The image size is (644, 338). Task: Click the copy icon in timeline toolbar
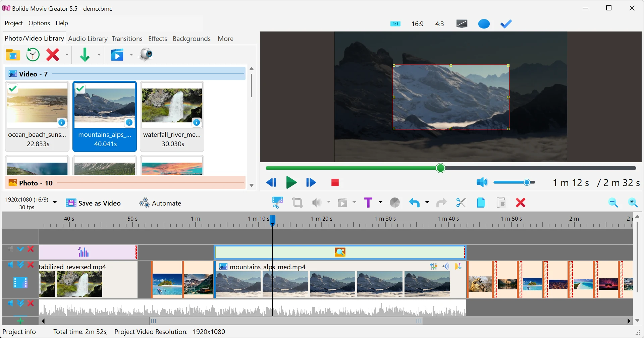(x=481, y=203)
